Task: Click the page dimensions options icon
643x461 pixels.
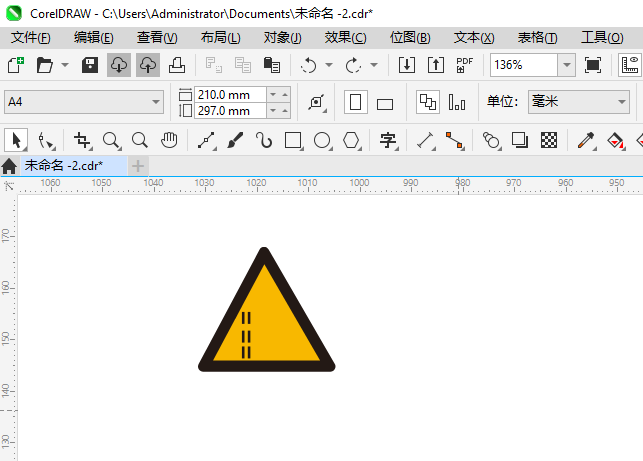Action: (317, 102)
